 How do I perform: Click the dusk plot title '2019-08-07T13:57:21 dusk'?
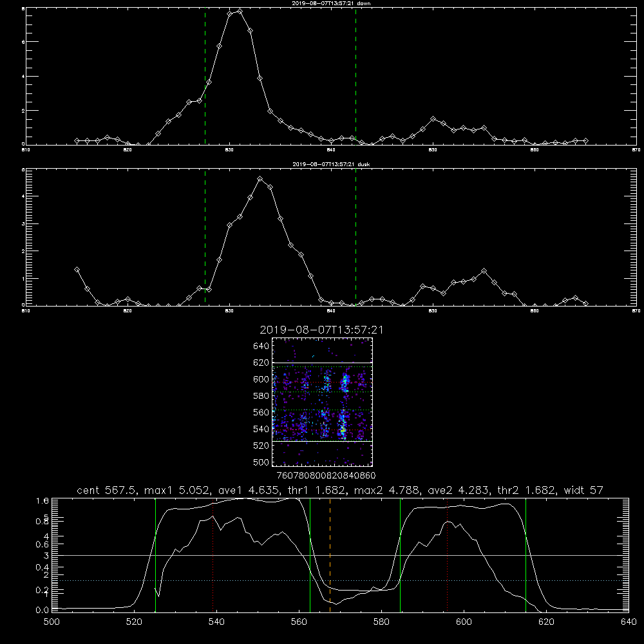tap(331, 164)
